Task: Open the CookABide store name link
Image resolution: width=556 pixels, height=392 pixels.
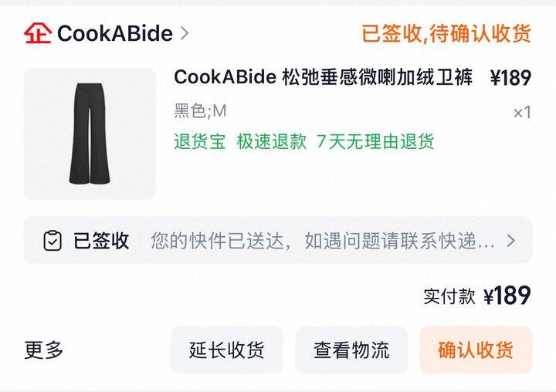Action: click(115, 33)
